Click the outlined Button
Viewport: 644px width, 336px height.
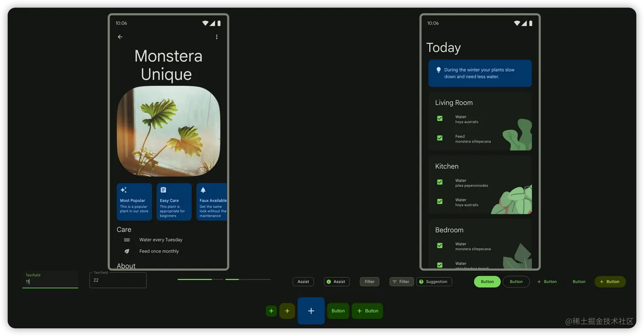point(516,282)
